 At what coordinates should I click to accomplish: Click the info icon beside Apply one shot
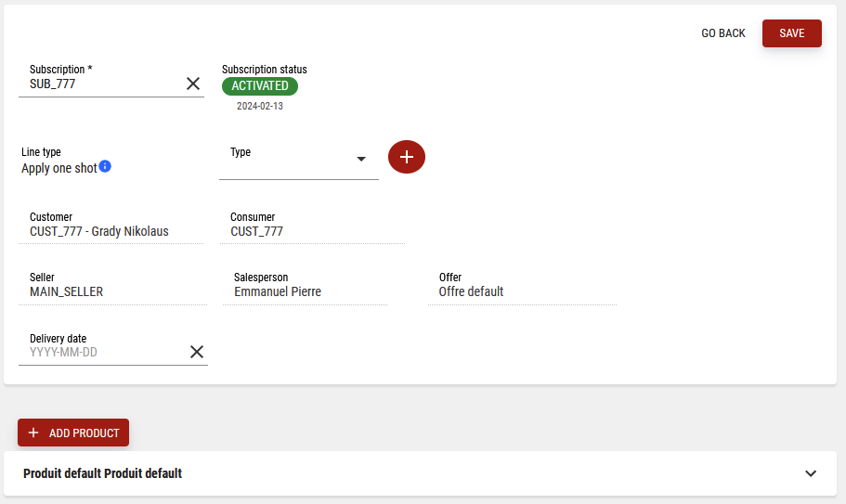click(x=105, y=167)
